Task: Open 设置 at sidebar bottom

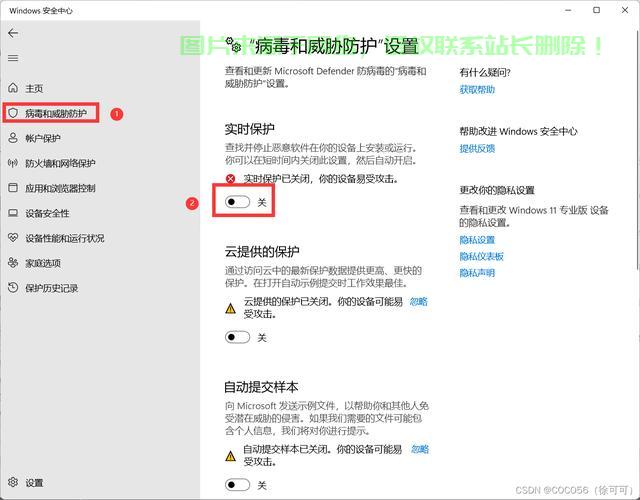Action: (x=34, y=483)
